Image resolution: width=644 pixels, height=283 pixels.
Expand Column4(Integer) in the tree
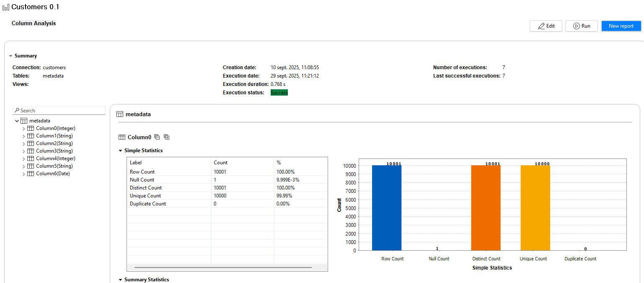click(x=24, y=158)
